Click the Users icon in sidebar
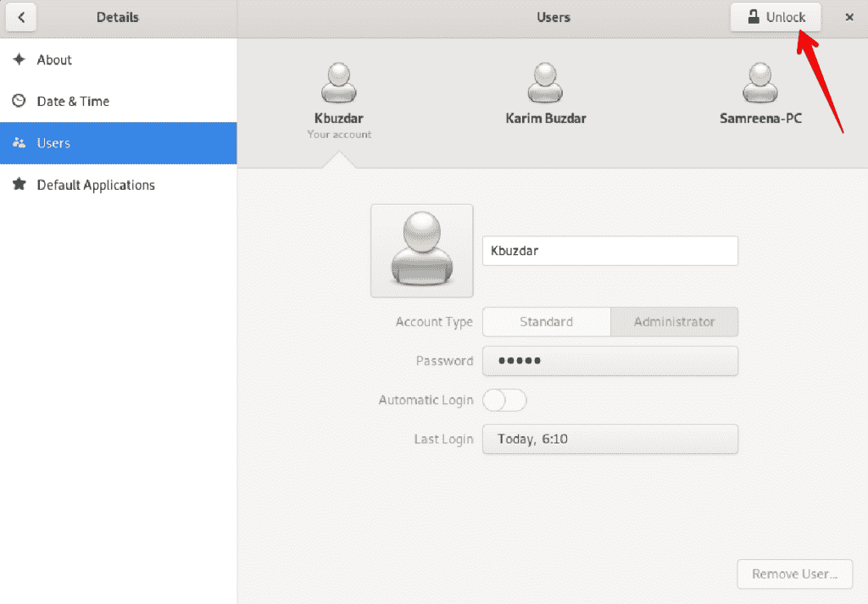This screenshot has width=868, height=604. click(x=19, y=143)
